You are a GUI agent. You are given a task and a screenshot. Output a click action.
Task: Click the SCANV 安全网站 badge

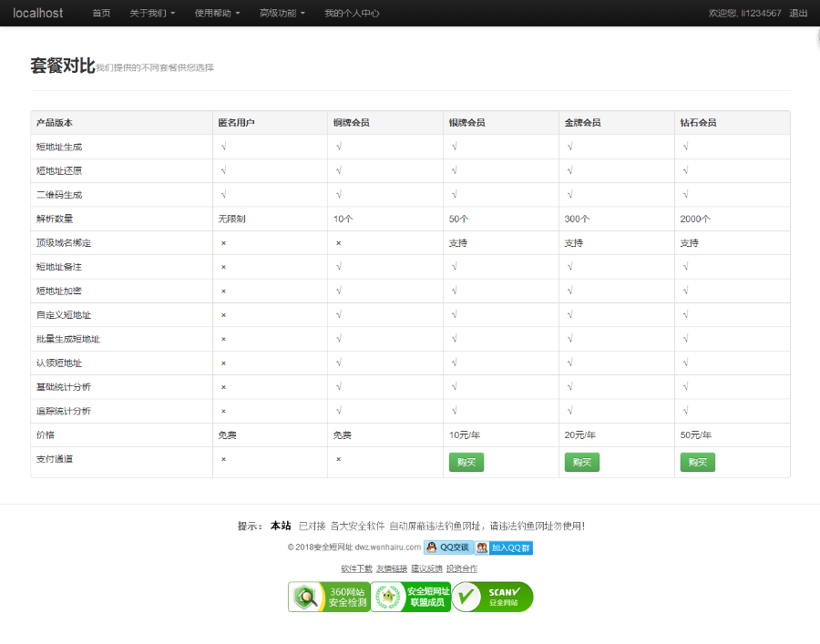tap(493, 597)
